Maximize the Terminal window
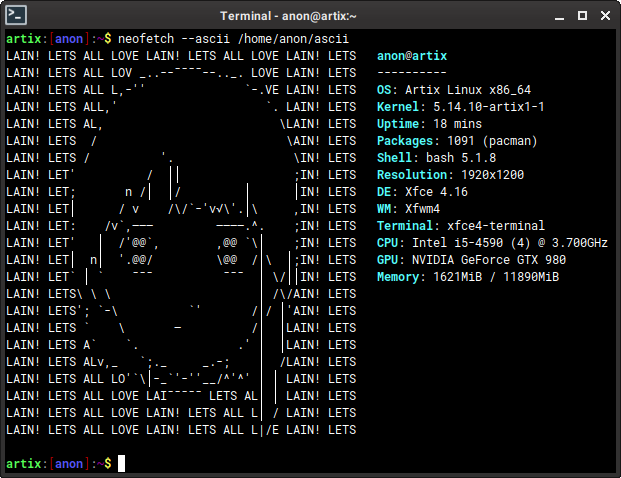621x478 pixels. pos(582,15)
